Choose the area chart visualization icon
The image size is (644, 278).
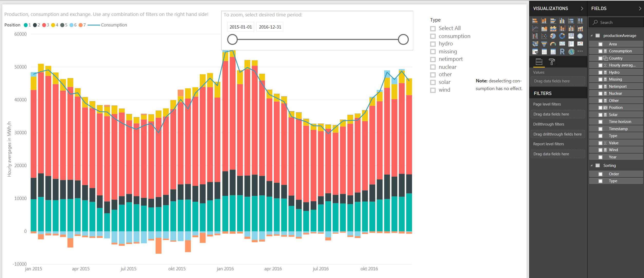point(544,28)
